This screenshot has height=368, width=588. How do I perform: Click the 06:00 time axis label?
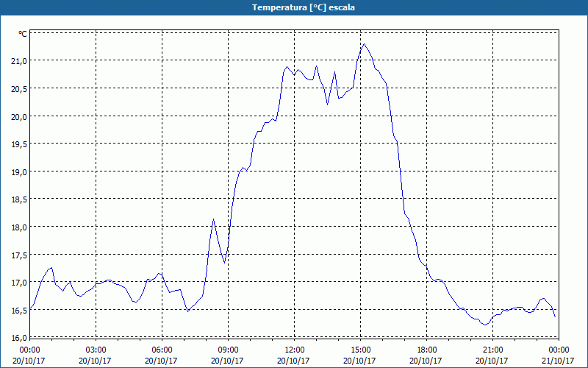click(162, 350)
